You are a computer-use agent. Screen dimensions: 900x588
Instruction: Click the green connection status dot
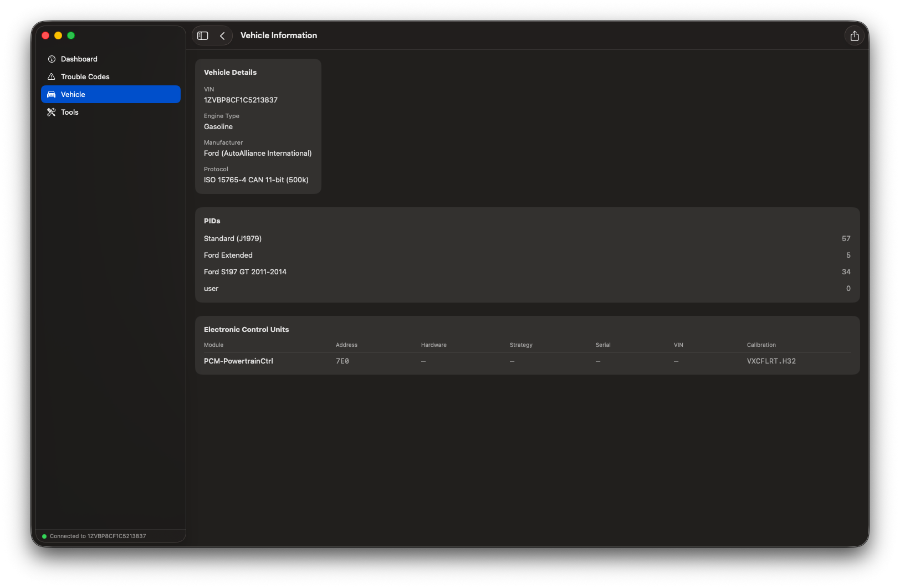[x=44, y=536]
